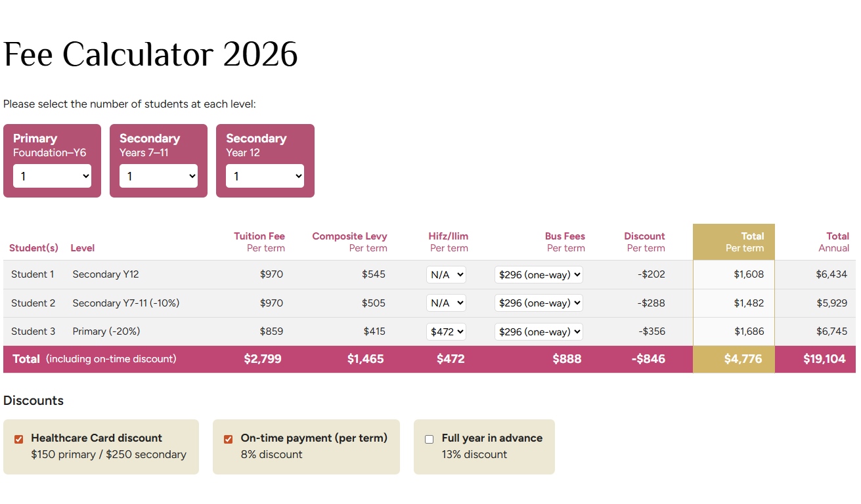The width and height of the screenshot is (861, 504).
Task: Click the Full year in advance label
Action: 492,438
